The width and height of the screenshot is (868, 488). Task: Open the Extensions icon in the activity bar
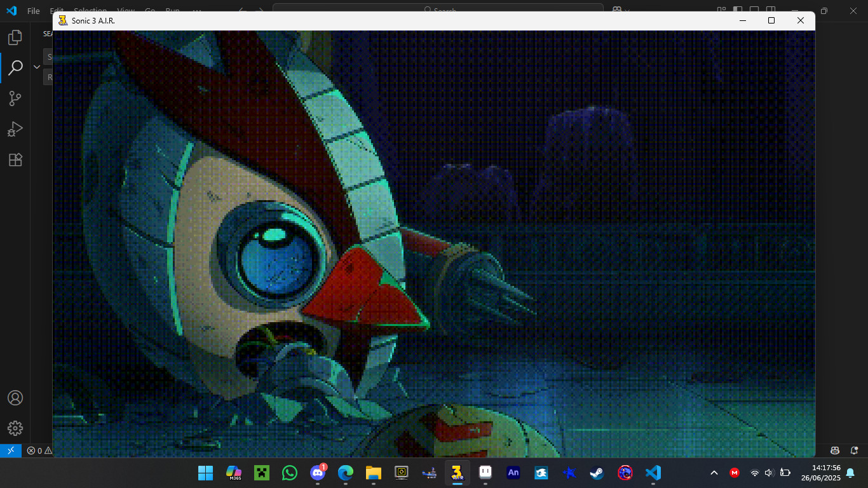click(15, 159)
